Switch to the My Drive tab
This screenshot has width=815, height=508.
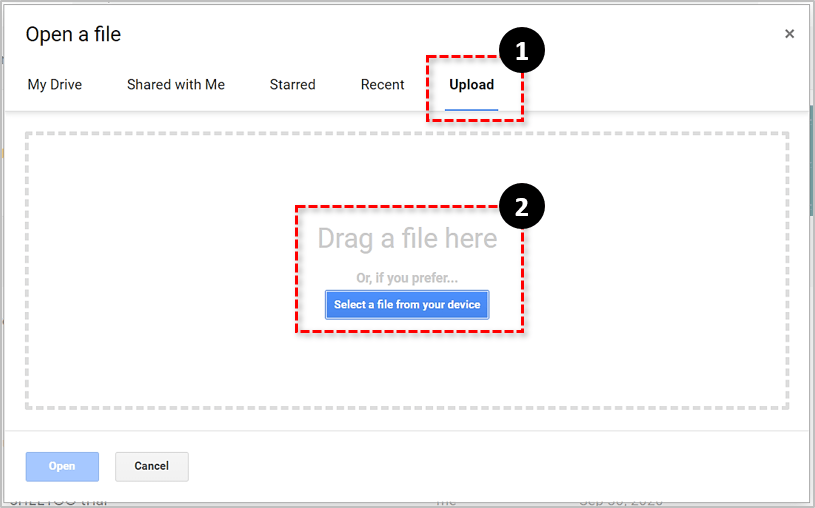pos(55,85)
